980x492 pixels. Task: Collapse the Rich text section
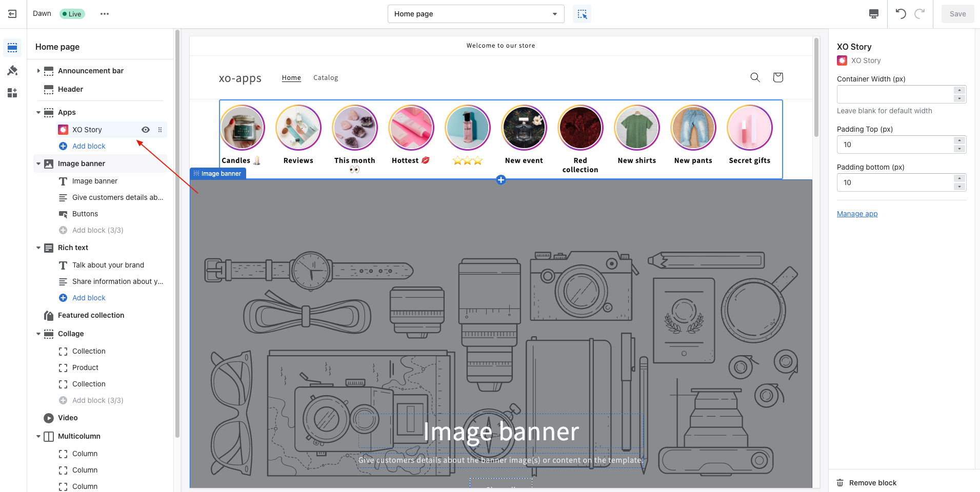(38, 248)
